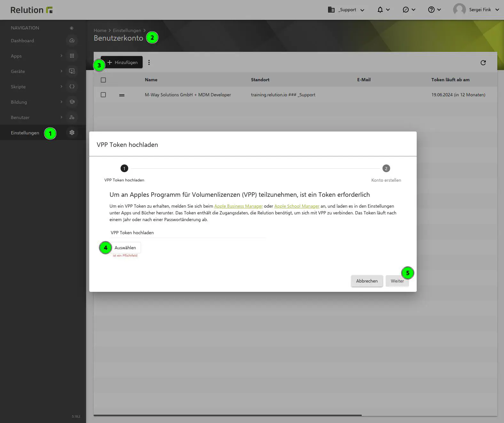
Task: Open the Apple Business Manager link
Action: [x=238, y=206]
